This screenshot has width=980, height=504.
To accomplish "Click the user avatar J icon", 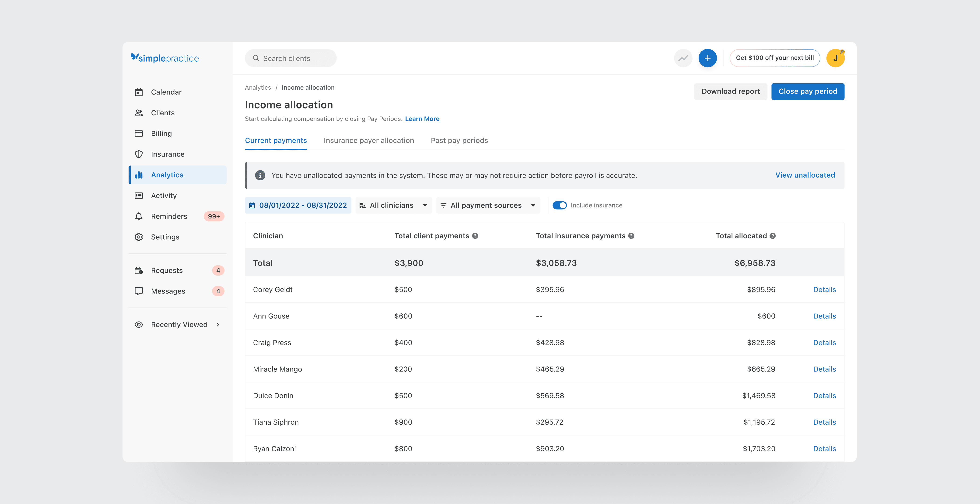I will (x=835, y=58).
